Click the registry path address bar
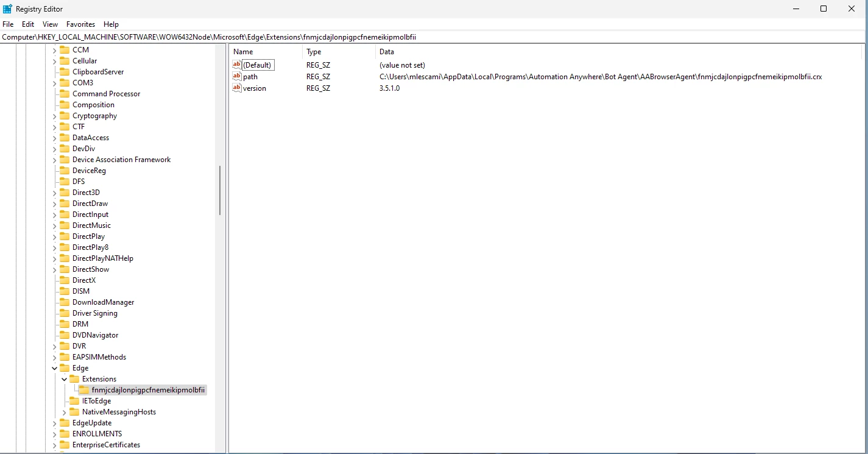 pos(434,37)
